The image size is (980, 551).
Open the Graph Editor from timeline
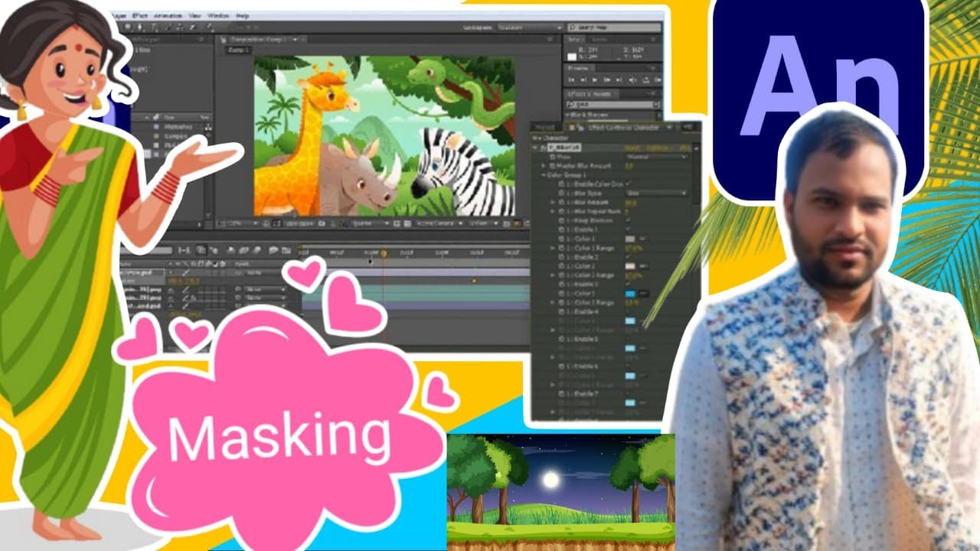286,250
